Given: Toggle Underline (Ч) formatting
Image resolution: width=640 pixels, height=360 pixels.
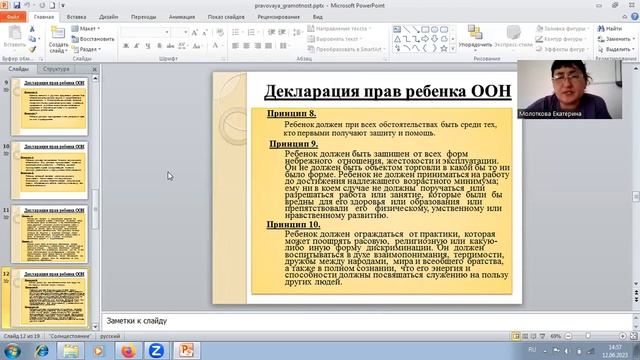Looking at the screenshot, I should (x=148, y=46).
